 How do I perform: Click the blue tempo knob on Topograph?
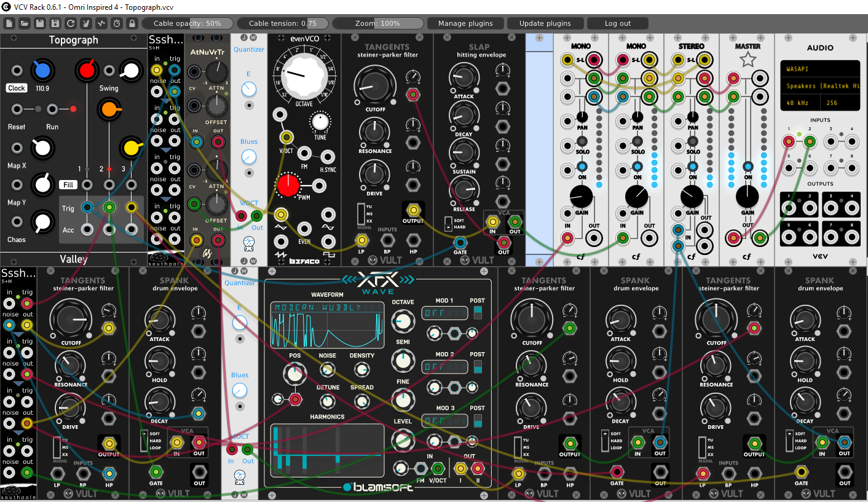(42, 71)
